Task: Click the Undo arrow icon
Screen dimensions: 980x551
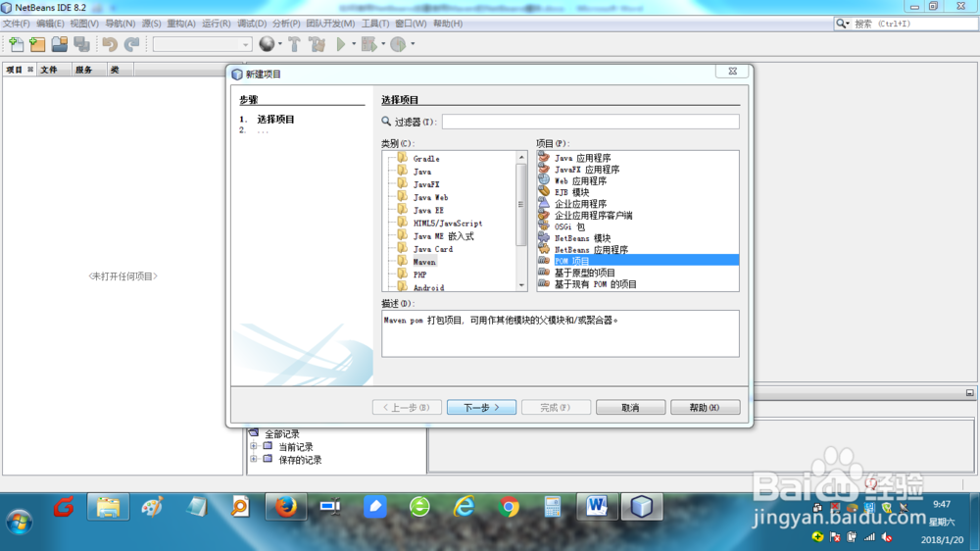Action: click(x=110, y=44)
